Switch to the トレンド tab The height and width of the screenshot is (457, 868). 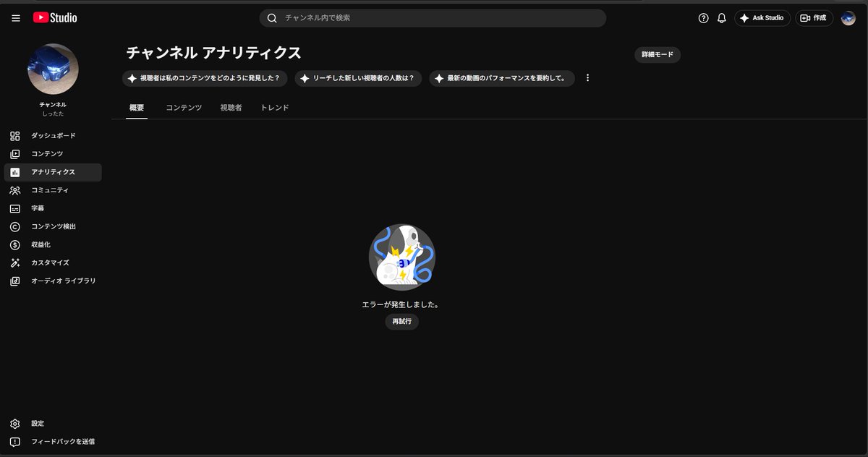pos(275,108)
